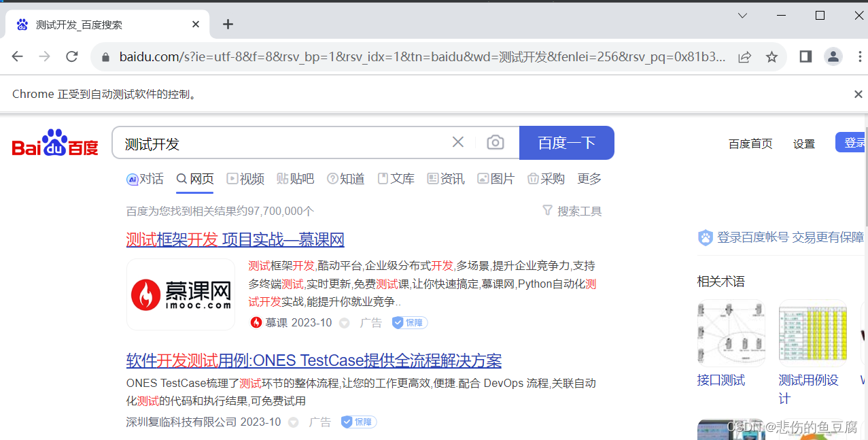Go to 百度首页 link
Screen dimensions: 868x440
coord(750,143)
